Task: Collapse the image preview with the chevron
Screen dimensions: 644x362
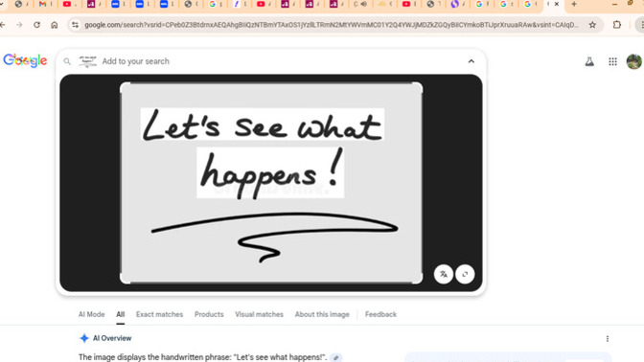Action: click(x=471, y=61)
